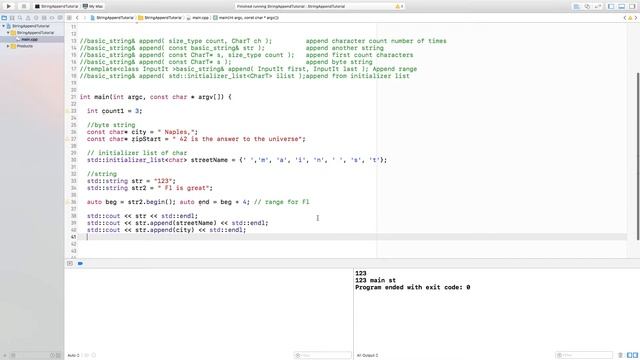
Task: Toggle the Debug area visibility
Action: point(622,7)
